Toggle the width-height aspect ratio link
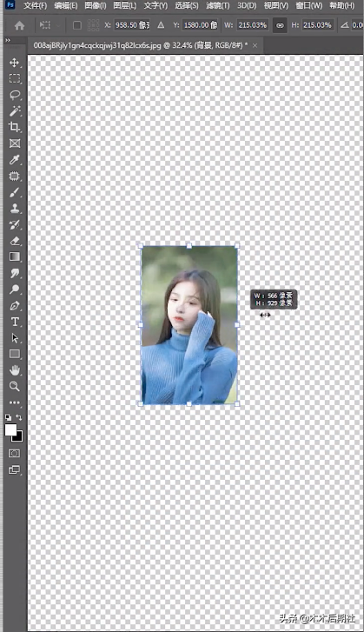 tap(280, 25)
